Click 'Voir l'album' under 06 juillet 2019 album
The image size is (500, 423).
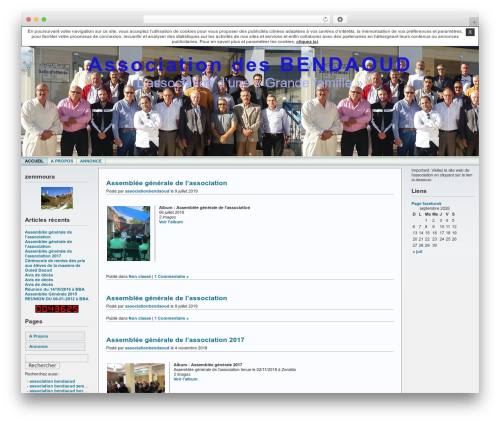171,222
